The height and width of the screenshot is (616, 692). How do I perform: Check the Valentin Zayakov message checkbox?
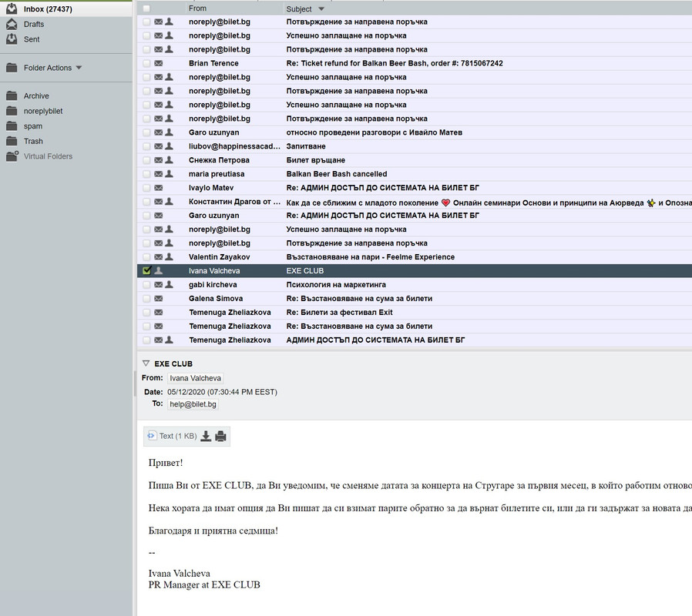(146, 257)
